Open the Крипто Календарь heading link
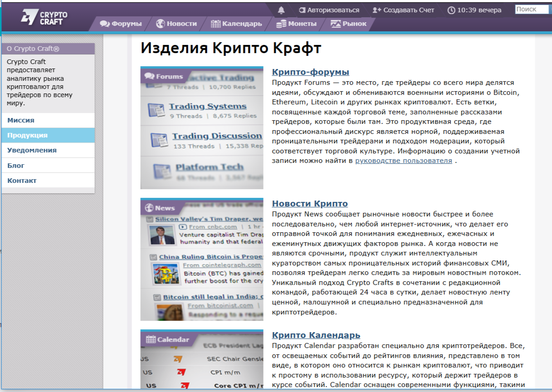The image size is (552, 392). pyautogui.click(x=316, y=336)
